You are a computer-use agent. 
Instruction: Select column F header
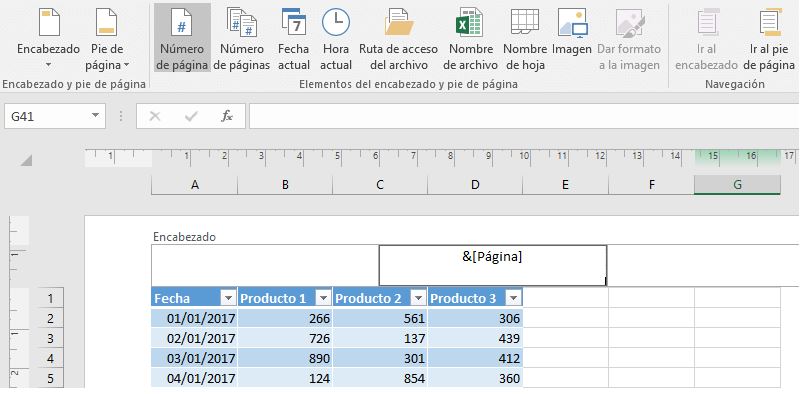coord(652,185)
